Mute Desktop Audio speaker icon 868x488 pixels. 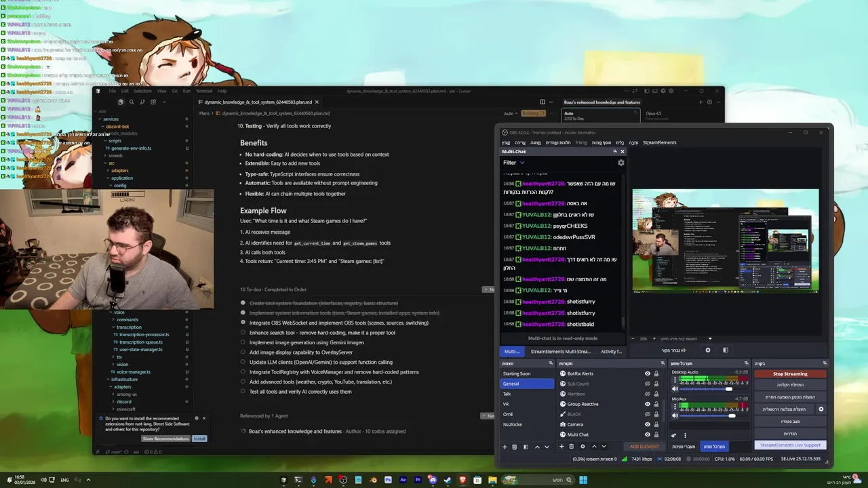point(675,389)
